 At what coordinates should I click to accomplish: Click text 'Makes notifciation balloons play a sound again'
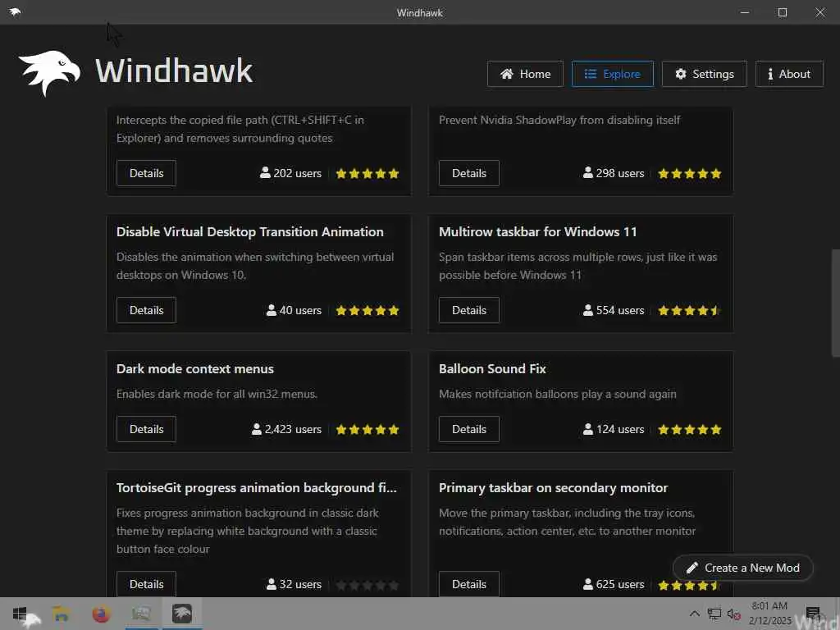pos(558,394)
